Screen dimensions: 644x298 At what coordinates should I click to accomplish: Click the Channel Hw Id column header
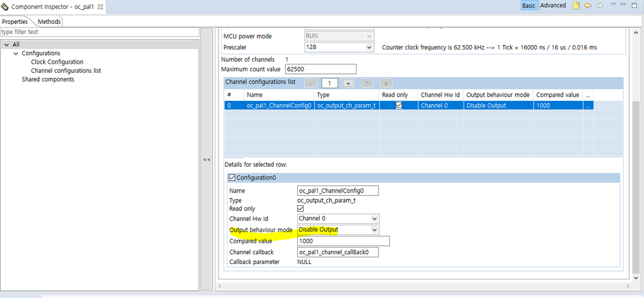pos(441,95)
